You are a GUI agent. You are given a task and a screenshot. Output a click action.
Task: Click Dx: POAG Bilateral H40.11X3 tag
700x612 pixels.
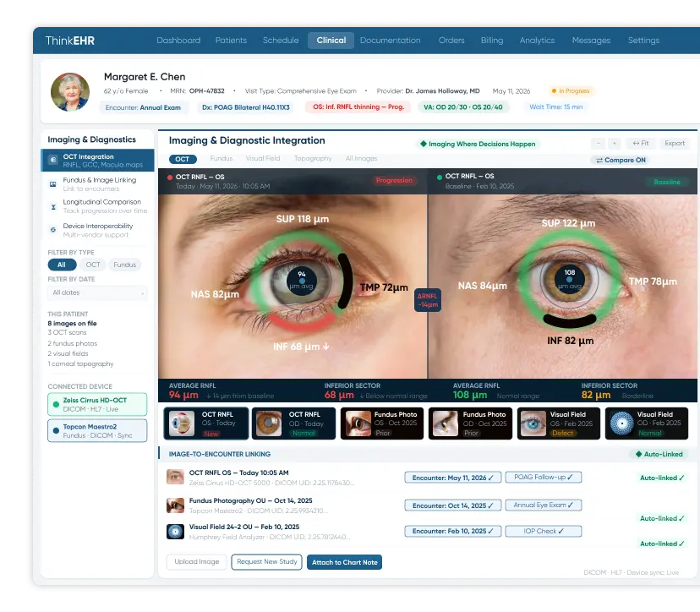coord(245,107)
